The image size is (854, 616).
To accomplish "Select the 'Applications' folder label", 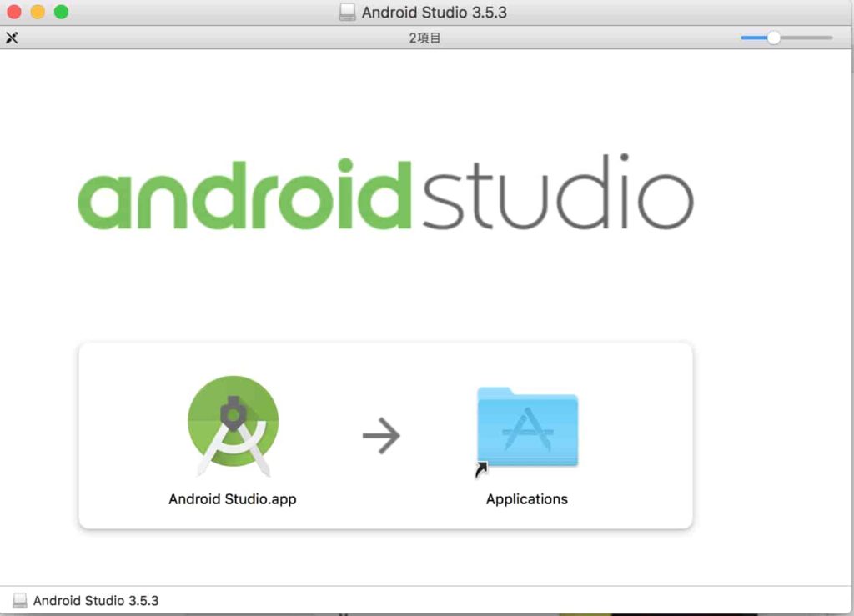I will click(527, 499).
